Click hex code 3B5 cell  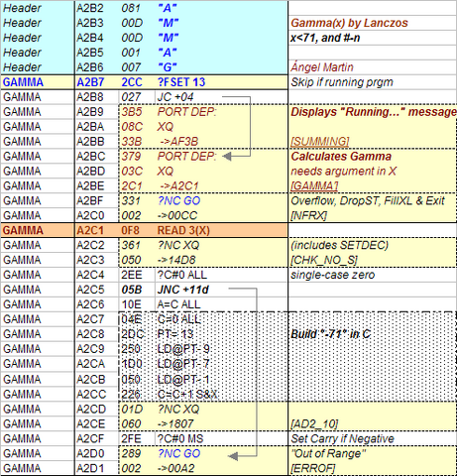[x=132, y=112]
